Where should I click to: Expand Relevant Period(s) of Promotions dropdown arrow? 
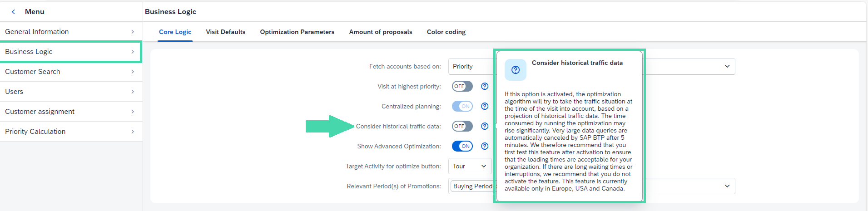(727, 186)
